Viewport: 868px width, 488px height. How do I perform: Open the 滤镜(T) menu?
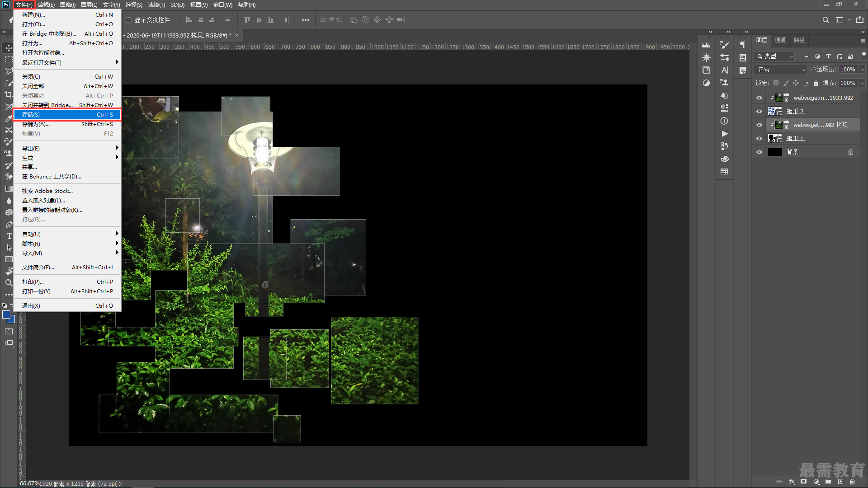[156, 5]
